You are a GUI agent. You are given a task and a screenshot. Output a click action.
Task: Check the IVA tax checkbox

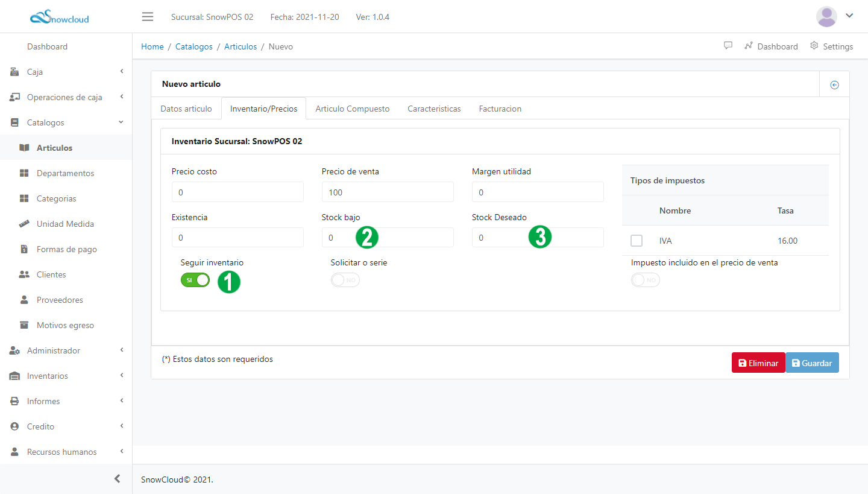[x=637, y=241]
